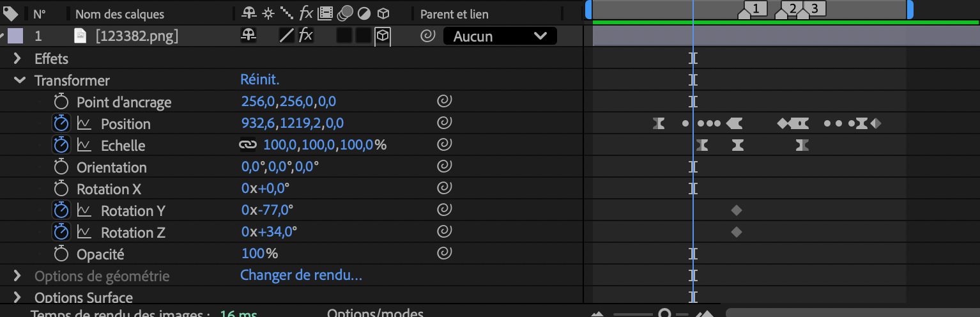Click the parent pick whip for layer 1
The width and height of the screenshot is (980, 317).
[427, 36]
